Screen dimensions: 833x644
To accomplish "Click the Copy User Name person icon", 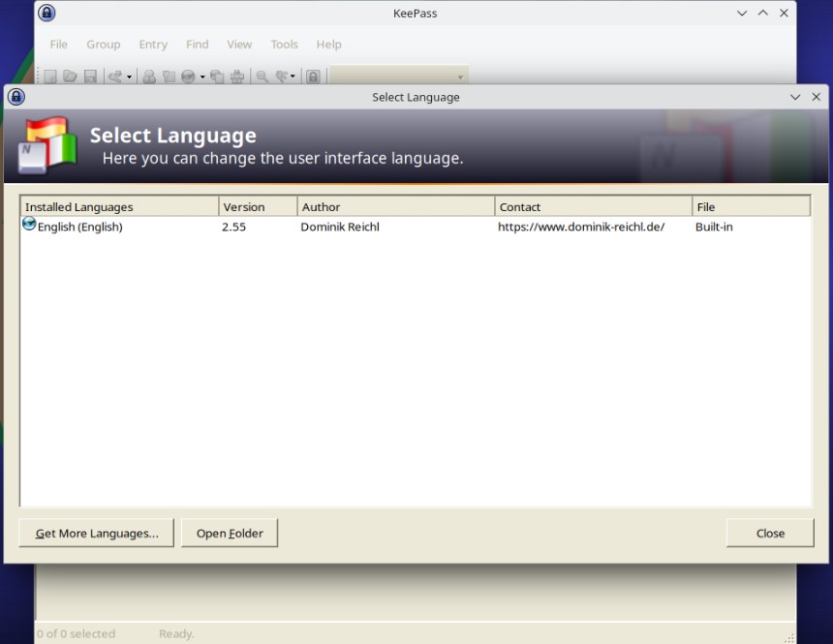I will coord(149,77).
